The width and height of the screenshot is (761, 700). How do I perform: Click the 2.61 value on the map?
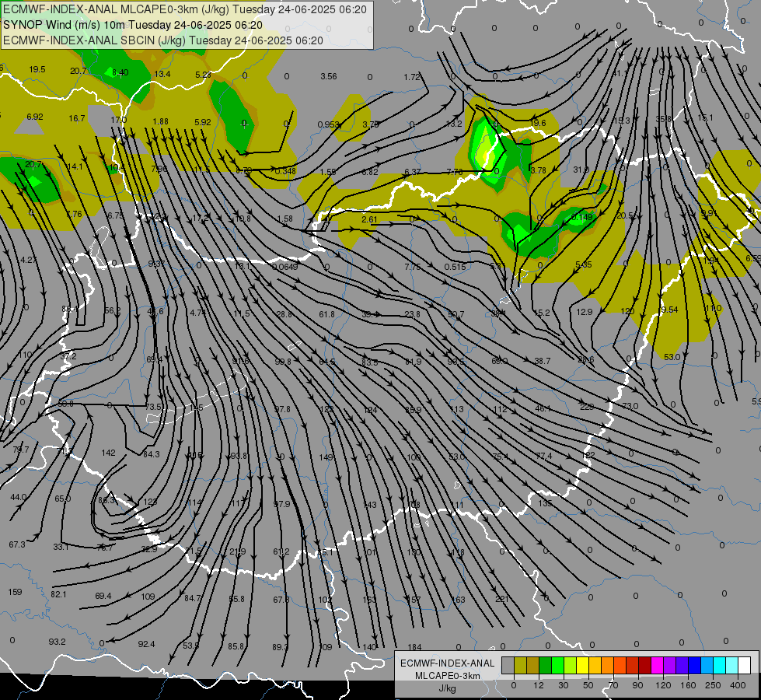[369, 219]
